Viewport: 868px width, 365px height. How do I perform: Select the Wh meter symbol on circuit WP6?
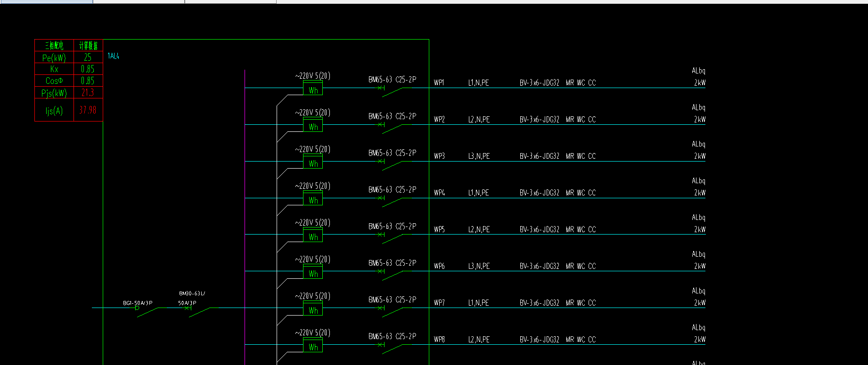click(x=313, y=271)
